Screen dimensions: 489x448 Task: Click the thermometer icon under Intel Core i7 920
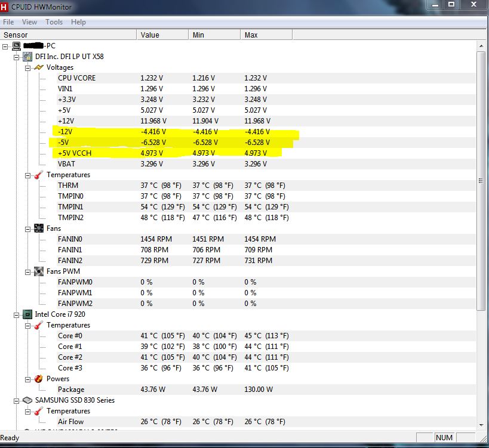(x=38, y=325)
